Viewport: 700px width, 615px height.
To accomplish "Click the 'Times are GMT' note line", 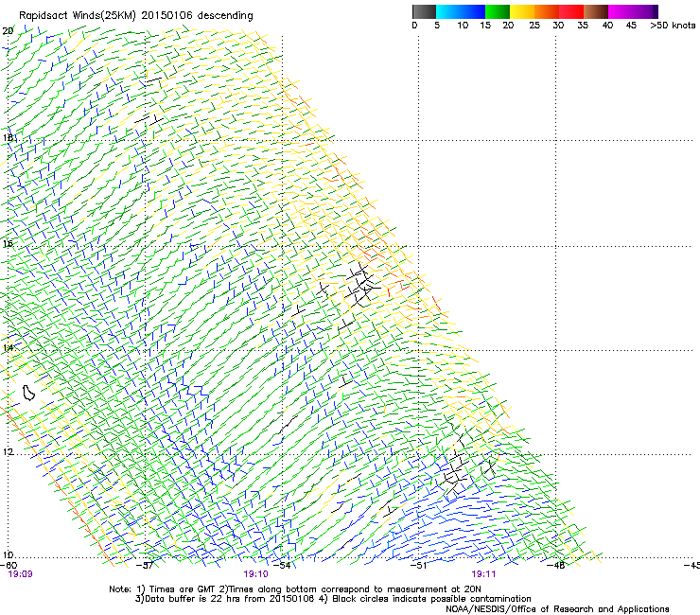I will click(295, 589).
